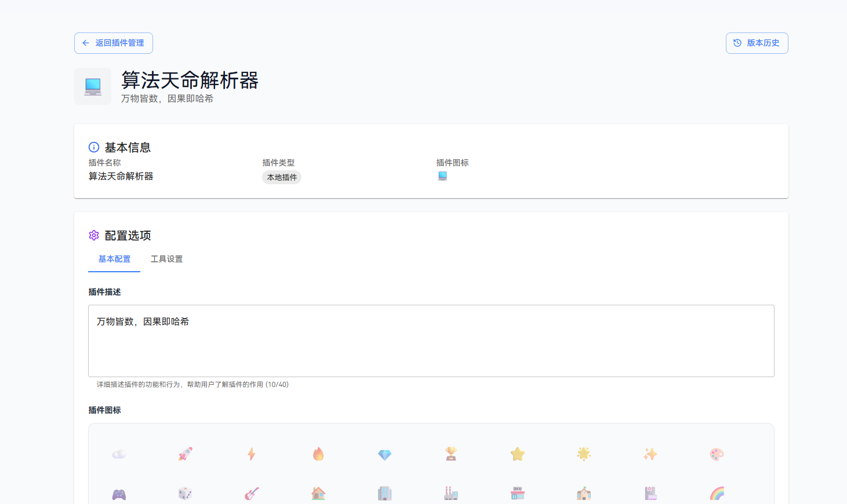Click the small laptop icon under 插件图标

tap(442, 176)
